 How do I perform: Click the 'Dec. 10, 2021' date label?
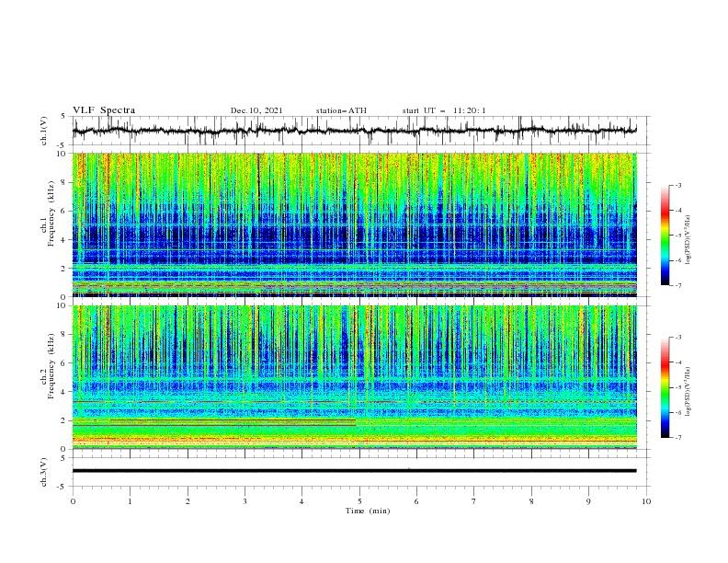tap(256, 110)
